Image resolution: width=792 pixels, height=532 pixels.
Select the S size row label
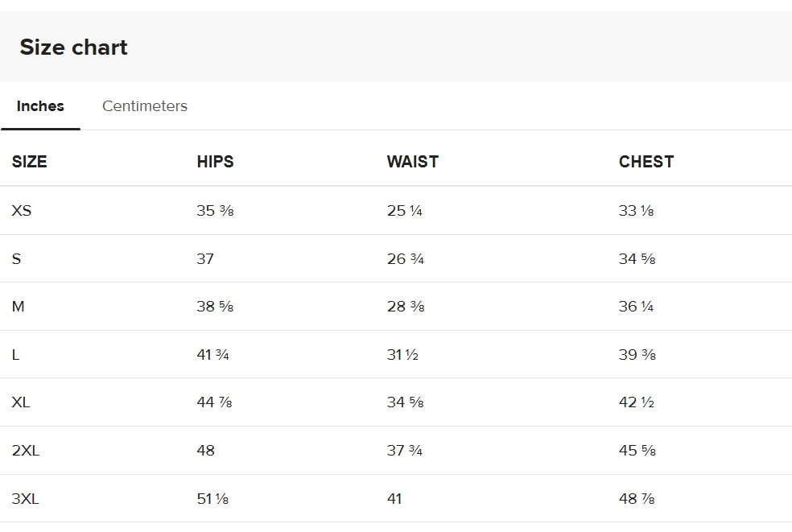pos(16,258)
